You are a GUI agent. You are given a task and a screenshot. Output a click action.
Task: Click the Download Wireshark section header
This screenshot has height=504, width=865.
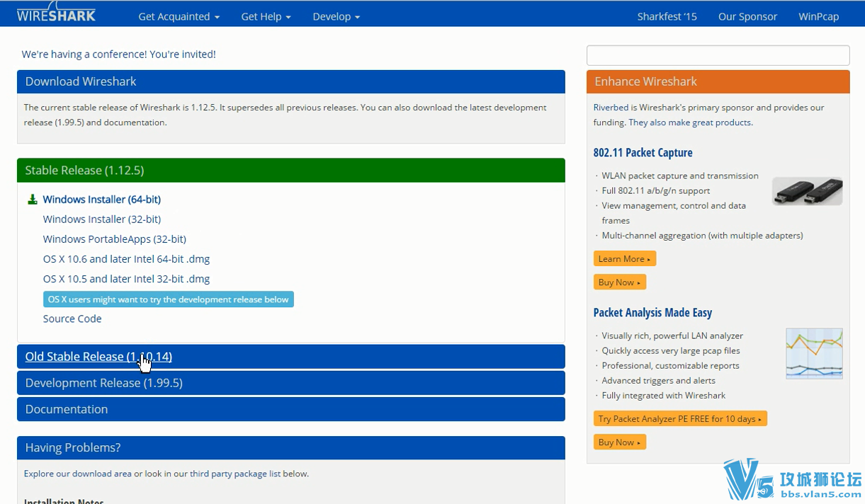291,81
